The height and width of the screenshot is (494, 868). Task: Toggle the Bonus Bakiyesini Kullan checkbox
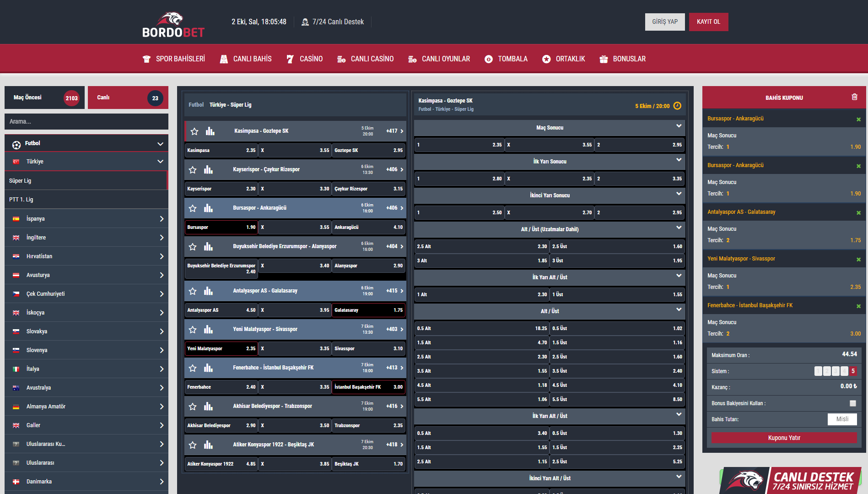(x=852, y=403)
